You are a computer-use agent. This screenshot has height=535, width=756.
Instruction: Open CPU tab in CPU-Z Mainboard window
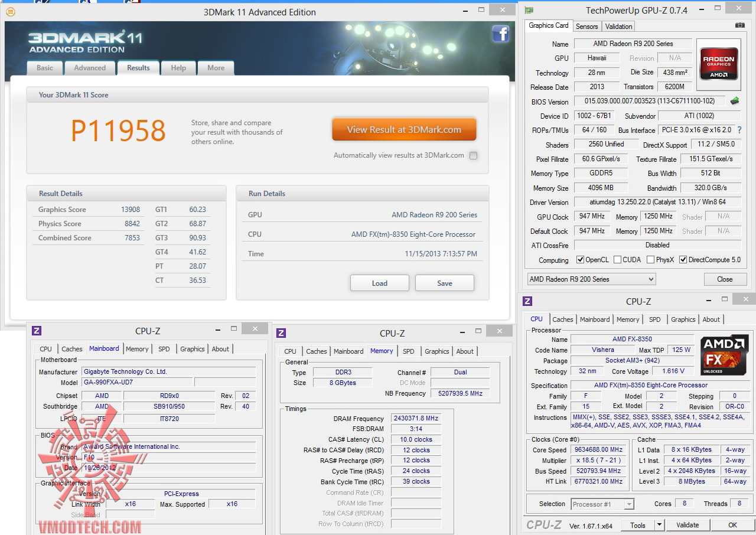click(46, 349)
